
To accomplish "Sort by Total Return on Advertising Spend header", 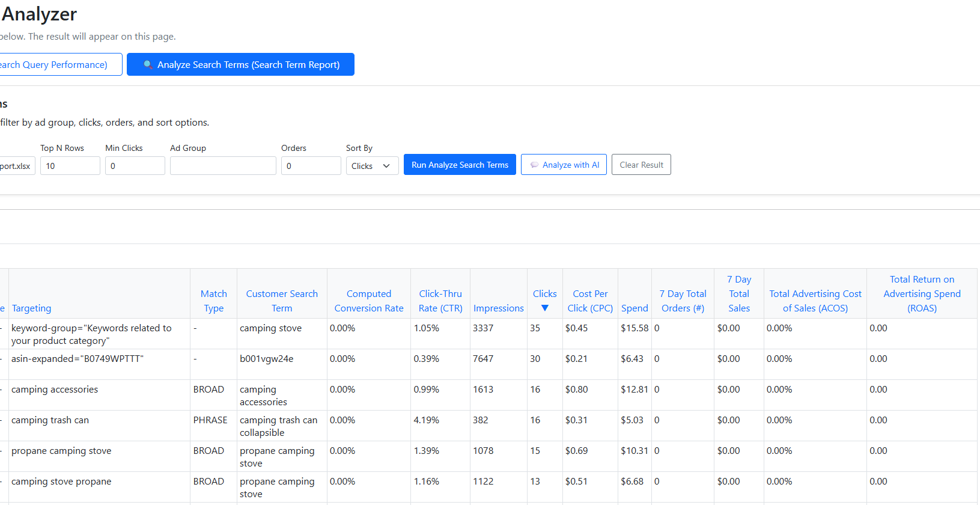I will [922, 293].
